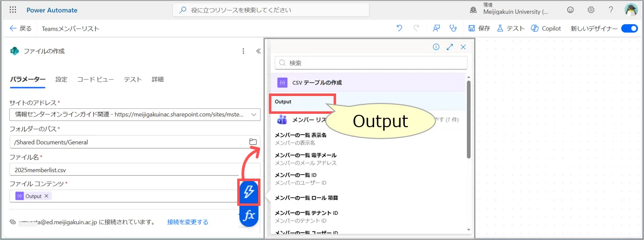This screenshot has height=240, width=644.
Task: Open the action's three-dot menu
Action: coord(243,51)
